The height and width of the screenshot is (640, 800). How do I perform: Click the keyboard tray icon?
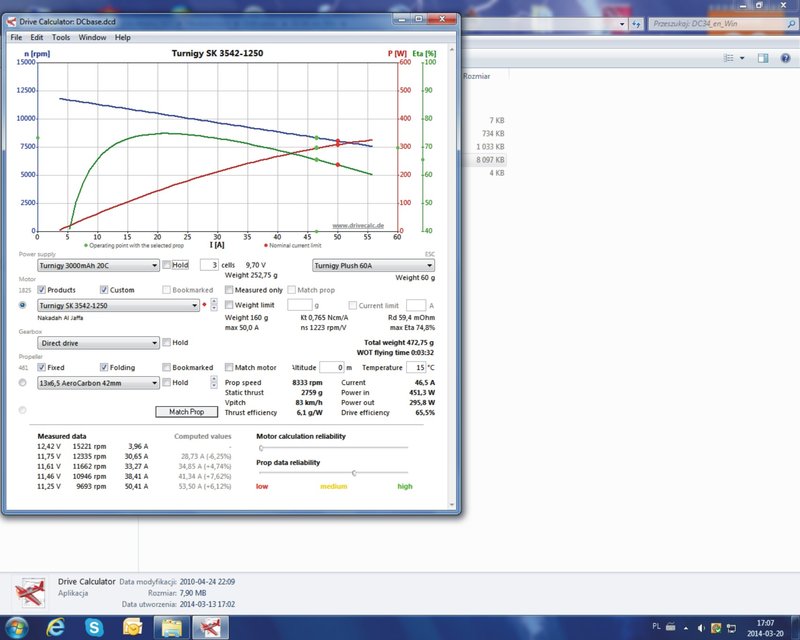(x=671, y=627)
